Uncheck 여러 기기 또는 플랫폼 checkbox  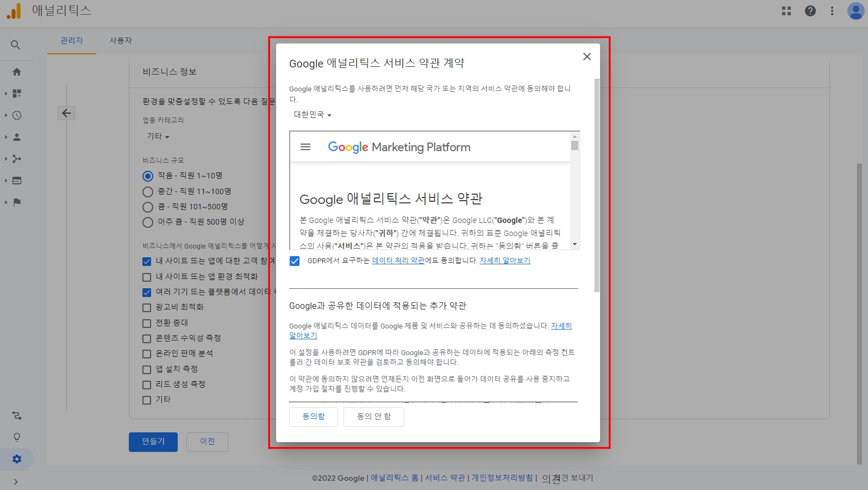(x=147, y=292)
